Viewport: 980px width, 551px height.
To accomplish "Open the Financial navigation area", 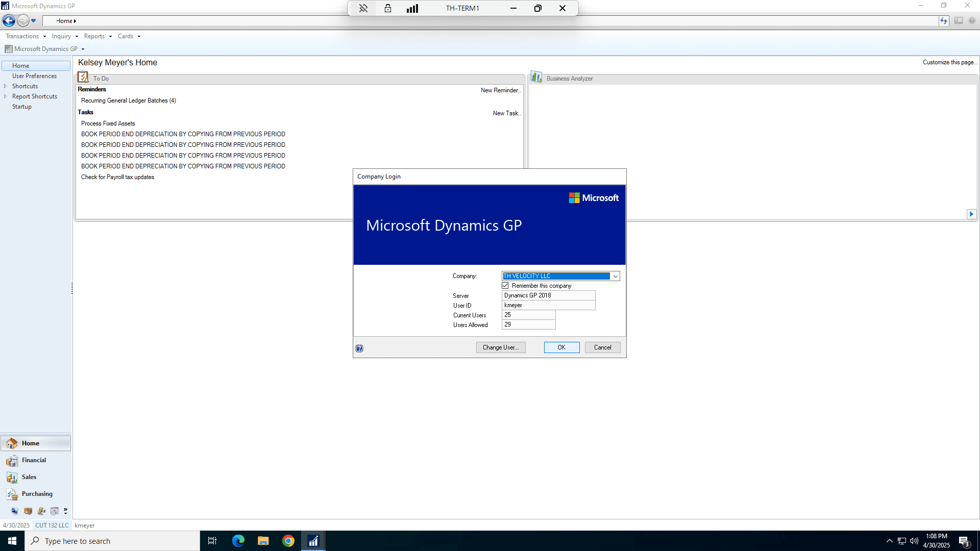I will click(36, 460).
